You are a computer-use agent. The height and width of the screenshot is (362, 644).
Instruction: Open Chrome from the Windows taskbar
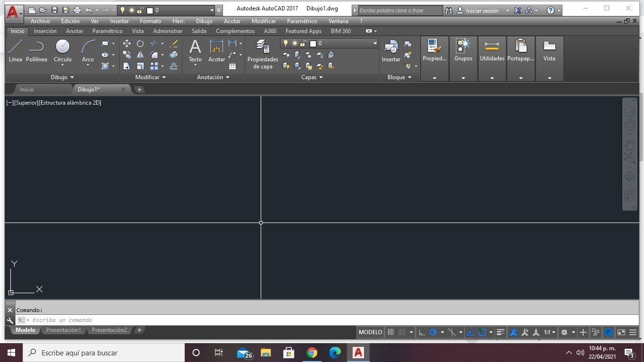coord(312,353)
